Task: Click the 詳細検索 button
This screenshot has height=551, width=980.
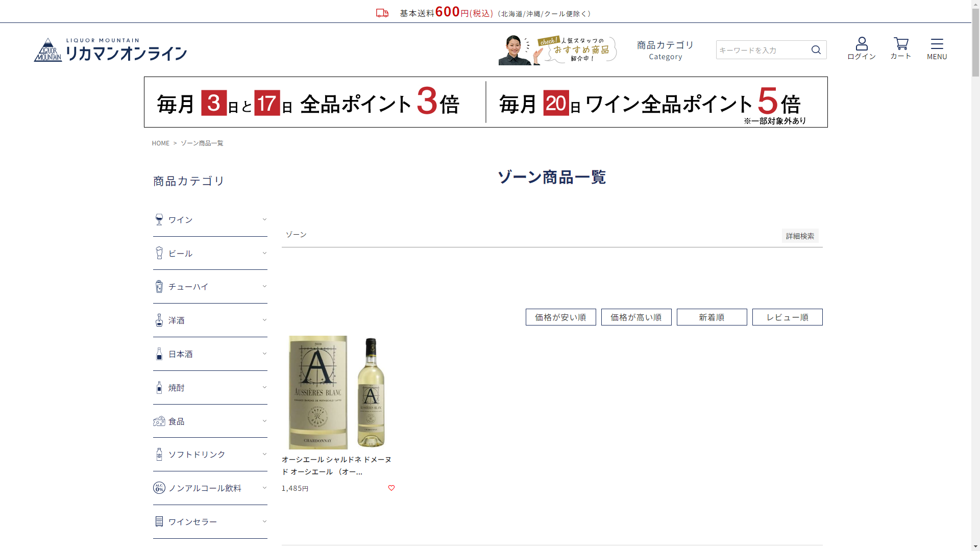Action: (x=800, y=236)
